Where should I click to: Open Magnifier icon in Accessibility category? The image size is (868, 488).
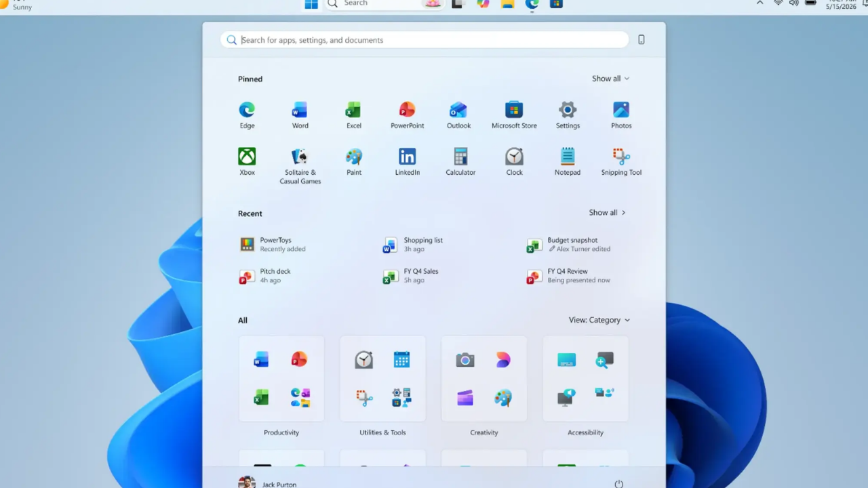click(604, 359)
